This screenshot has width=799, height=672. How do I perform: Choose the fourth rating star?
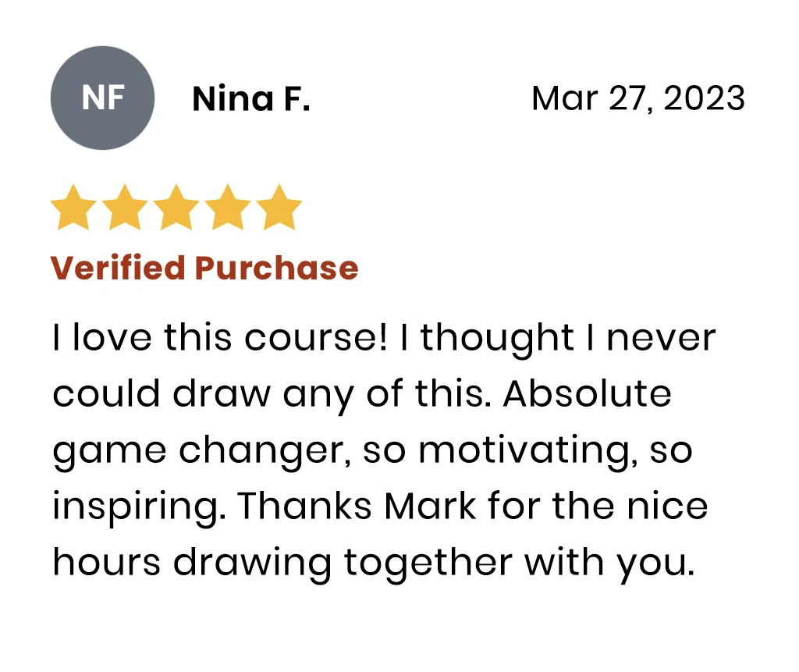227,208
